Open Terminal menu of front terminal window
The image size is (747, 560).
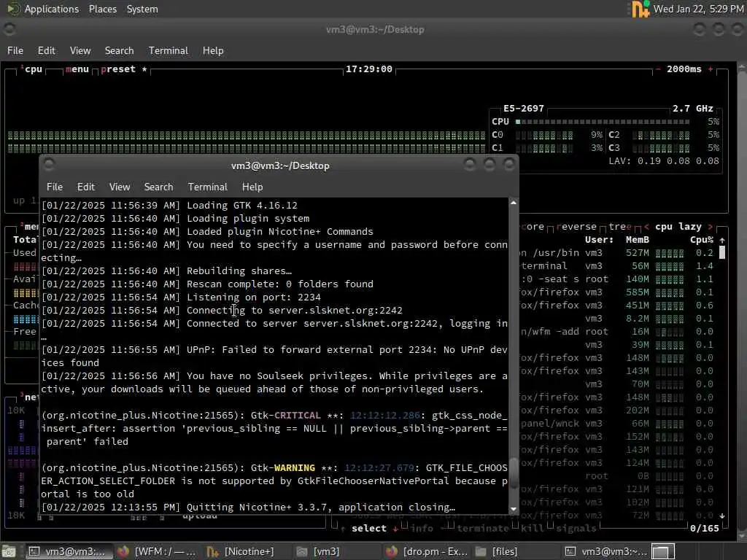point(208,187)
